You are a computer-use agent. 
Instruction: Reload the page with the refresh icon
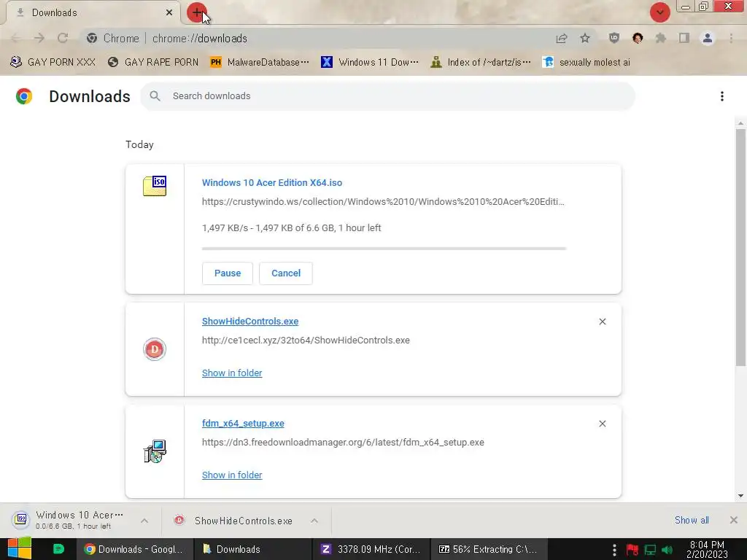[63, 38]
